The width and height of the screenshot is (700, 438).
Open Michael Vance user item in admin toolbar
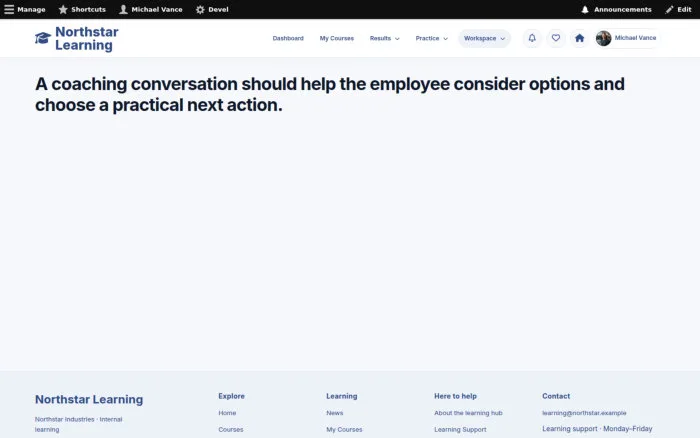pyautogui.click(x=151, y=9)
